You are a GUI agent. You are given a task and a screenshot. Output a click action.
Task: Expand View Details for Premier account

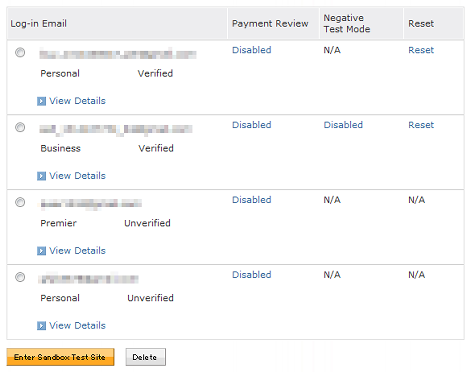pyautogui.click(x=77, y=250)
